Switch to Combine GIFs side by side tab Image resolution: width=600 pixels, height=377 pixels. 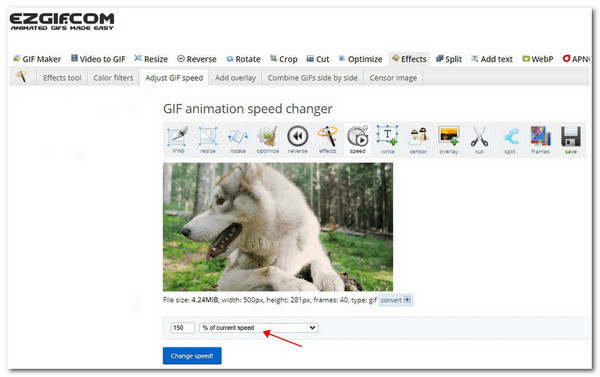(313, 78)
